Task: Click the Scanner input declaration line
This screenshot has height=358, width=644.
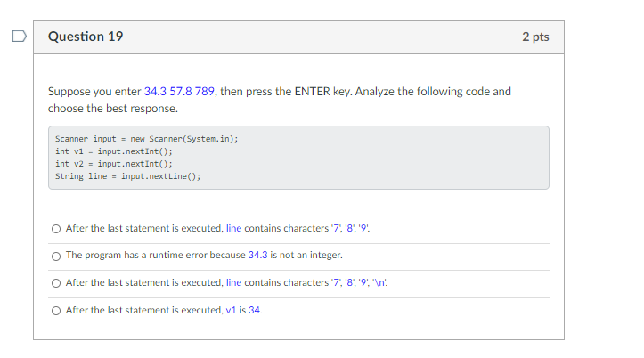Action: click(x=147, y=139)
